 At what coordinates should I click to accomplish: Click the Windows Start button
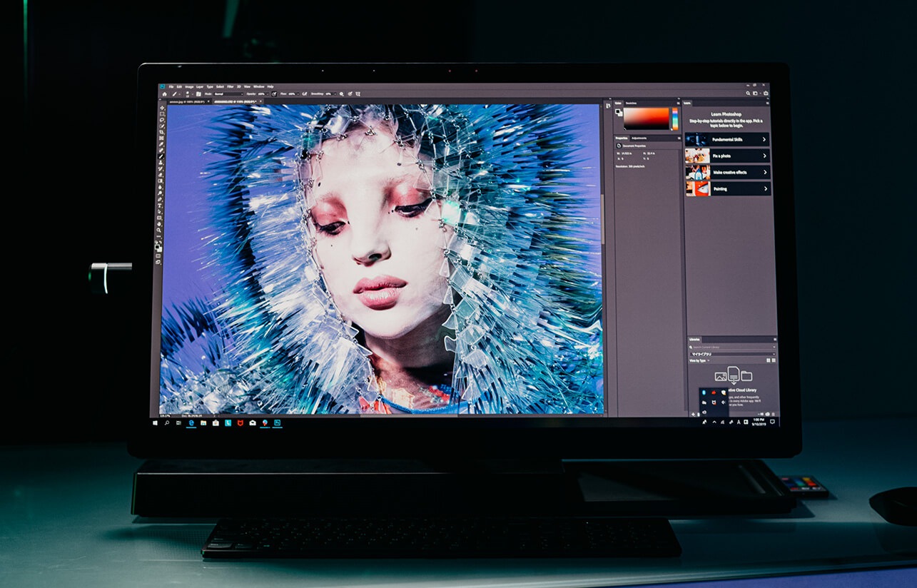(x=155, y=422)
